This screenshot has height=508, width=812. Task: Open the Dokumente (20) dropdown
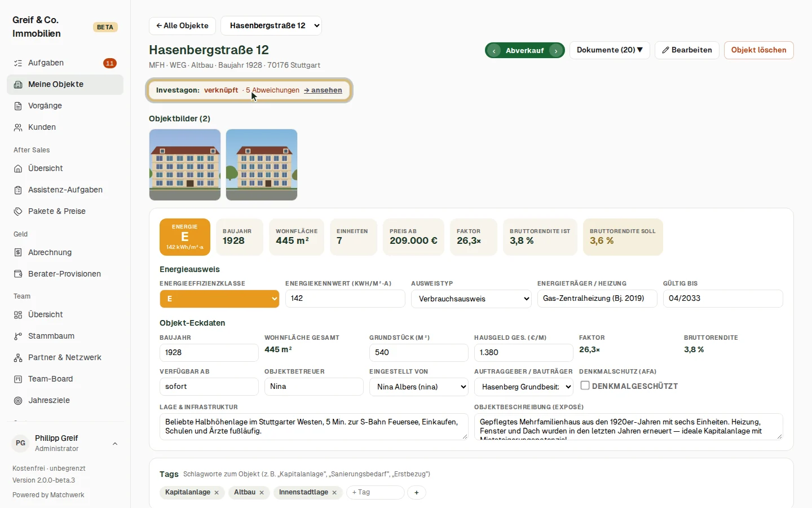tap(610, 50)
